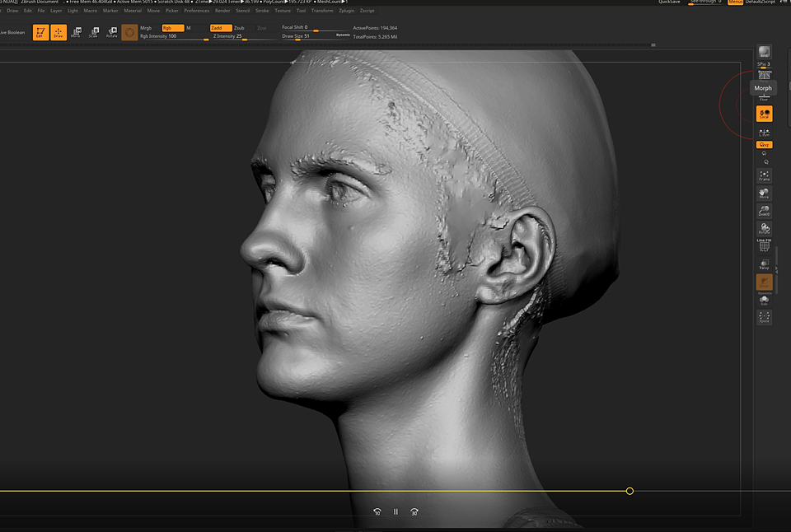This screenshot has height=532, width=791.
Task: Click the Local transformation icon
Action: (x=764, y=114)
